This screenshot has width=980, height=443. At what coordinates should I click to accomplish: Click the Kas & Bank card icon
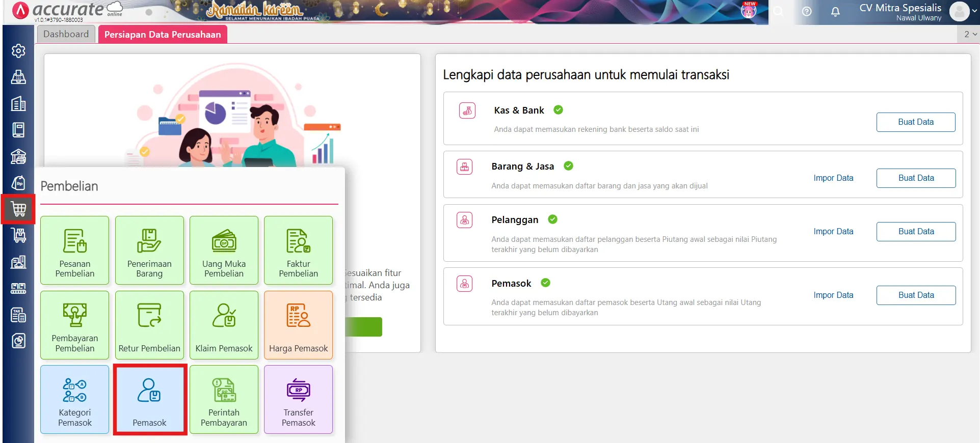click(467, 110)
